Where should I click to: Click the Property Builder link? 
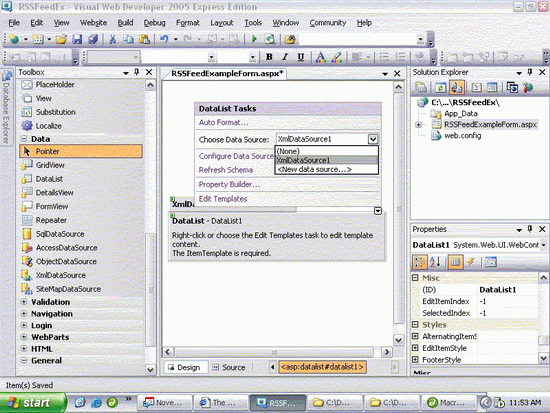tap(229, 184)
